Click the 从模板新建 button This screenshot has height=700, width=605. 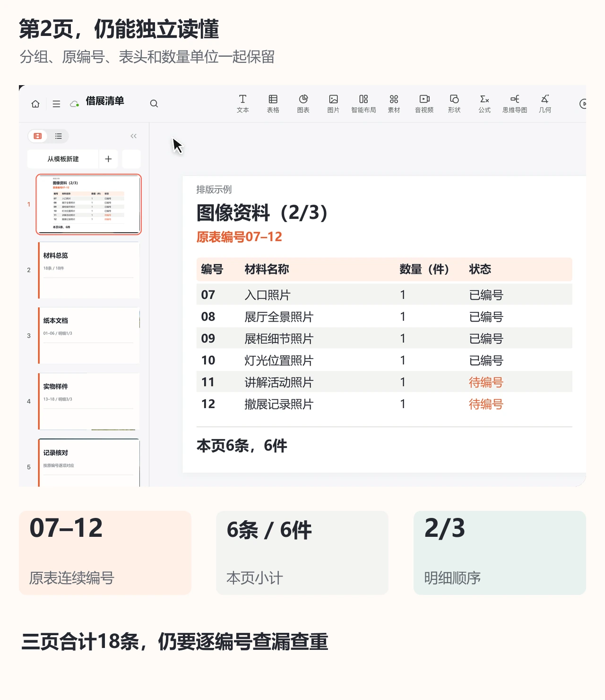point(63,159)
